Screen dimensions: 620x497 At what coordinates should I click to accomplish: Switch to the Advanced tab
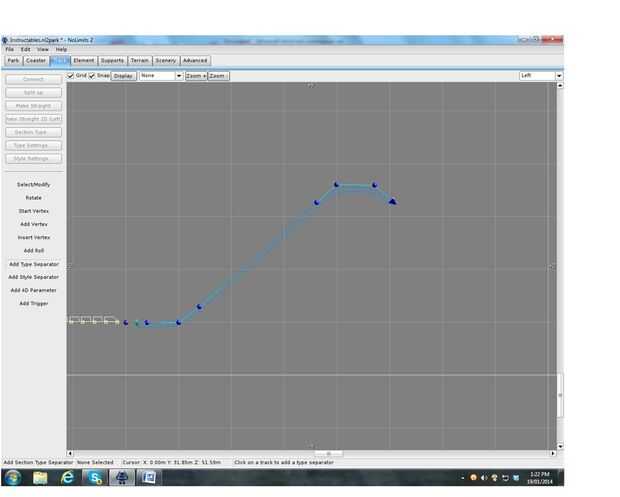(x=195, y=60)
